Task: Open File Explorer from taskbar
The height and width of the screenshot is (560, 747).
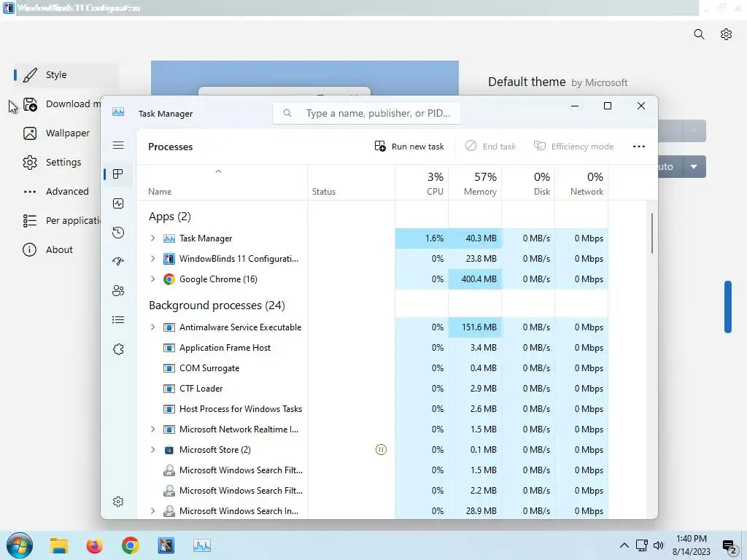Action: click(x=59, y=545)
